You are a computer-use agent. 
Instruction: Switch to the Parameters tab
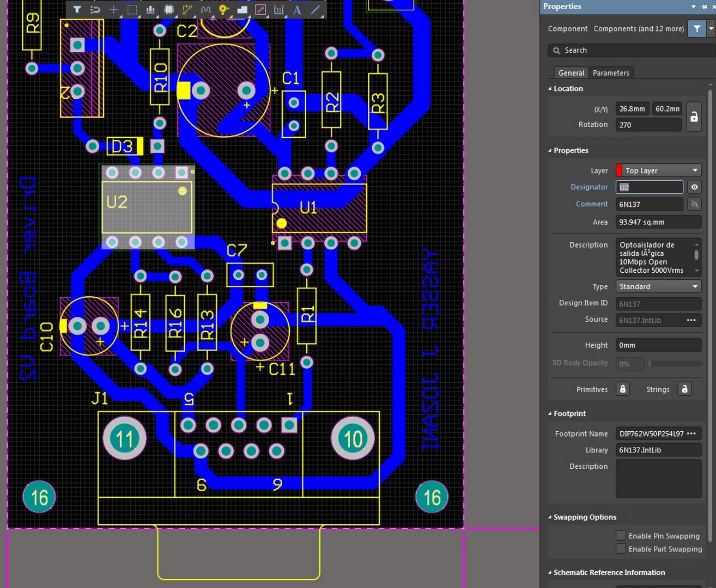click(x=610, y=73)
